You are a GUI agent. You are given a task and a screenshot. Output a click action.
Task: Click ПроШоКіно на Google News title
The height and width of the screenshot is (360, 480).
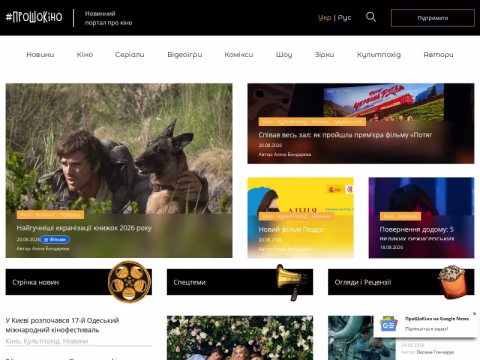click(437, 319)
